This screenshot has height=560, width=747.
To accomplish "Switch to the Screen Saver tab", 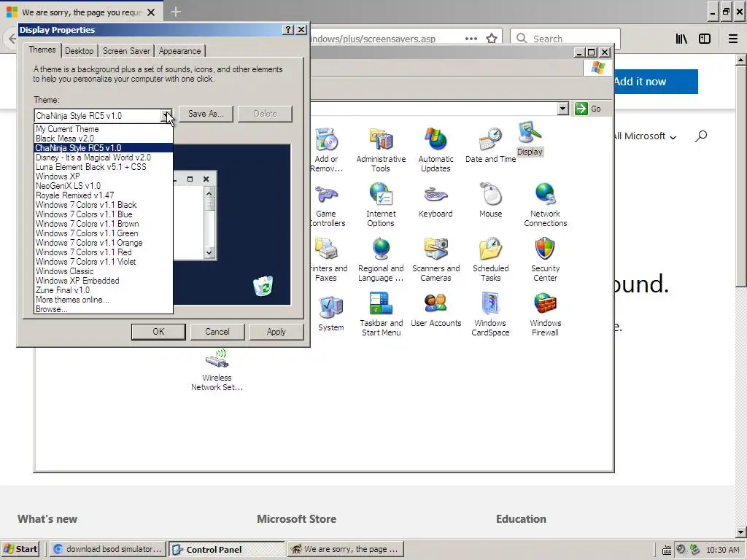I will 126,51.
